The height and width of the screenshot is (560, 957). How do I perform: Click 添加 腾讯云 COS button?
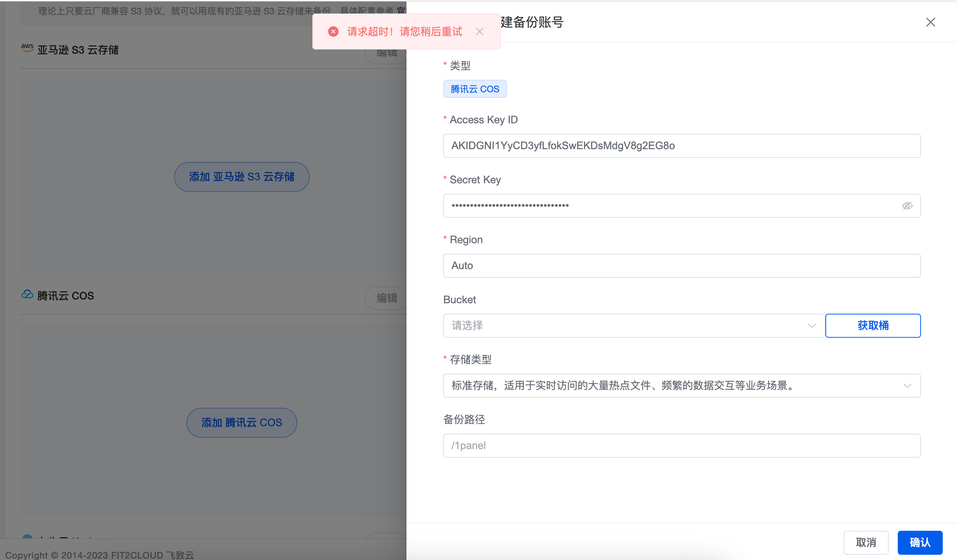click(x=241, y=423)
